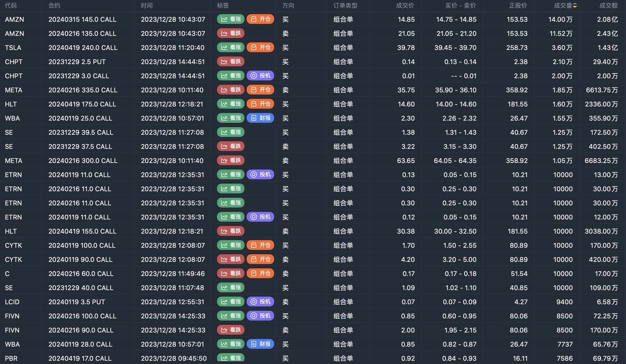Click the 开仓 tag on CYTK 100.0 CALL row
Viewport: 626px width, 364px height.
pyautogui.click(x=260, y=245)
